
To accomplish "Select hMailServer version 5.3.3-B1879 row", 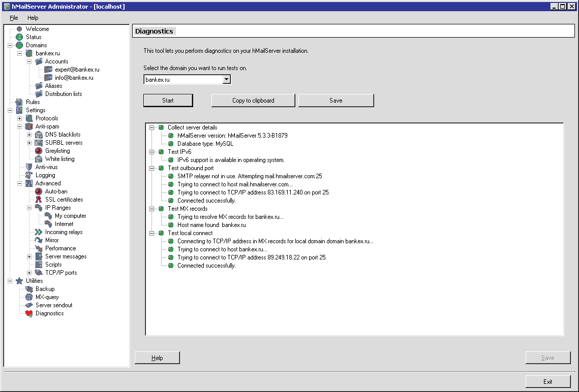I will (232, 136).
